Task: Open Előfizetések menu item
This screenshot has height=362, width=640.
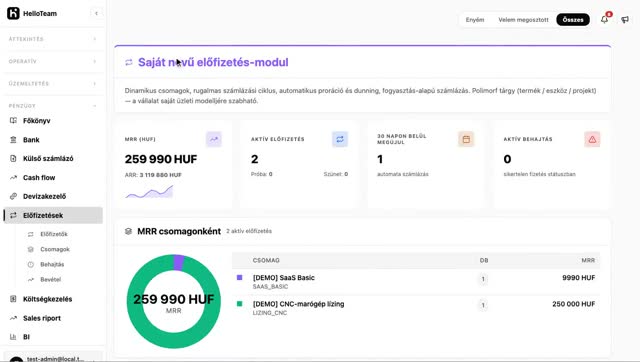Action: [x=53, y=215]
